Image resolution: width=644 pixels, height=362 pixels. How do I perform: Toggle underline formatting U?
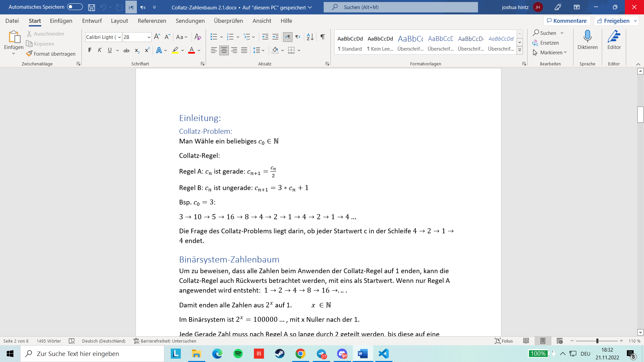pyautogui.click(x=110, y=50)
